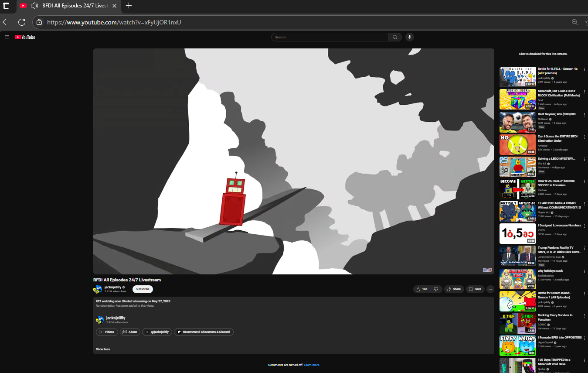This screenshot has height=373, width=588.
Task: Open the FIREY WATERY thumbnail
Action: pos(518,345)
